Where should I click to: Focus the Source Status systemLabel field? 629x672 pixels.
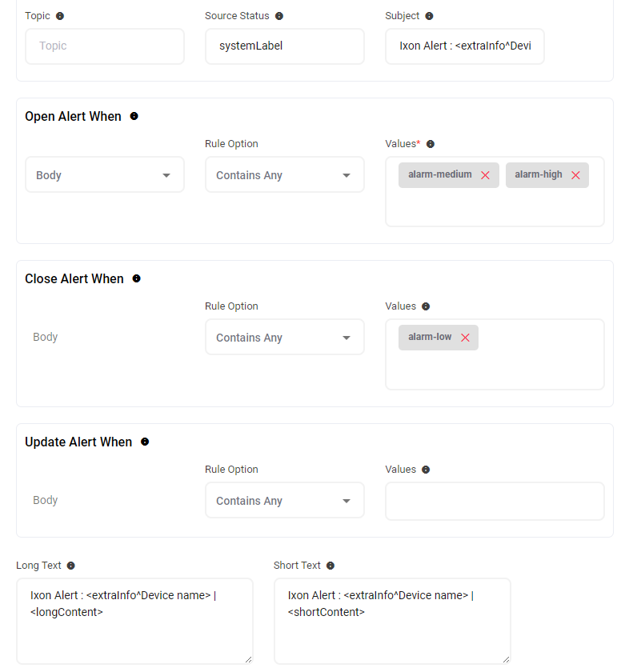click(284, 46)
